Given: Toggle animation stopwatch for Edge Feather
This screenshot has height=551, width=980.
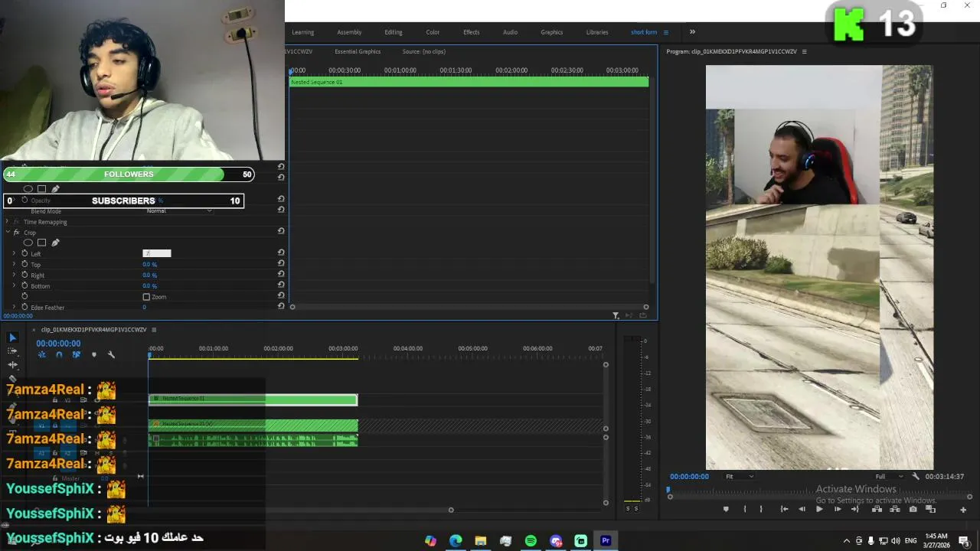Looking at the screenshot, I should pyautogui.click(x=24, y=307).
